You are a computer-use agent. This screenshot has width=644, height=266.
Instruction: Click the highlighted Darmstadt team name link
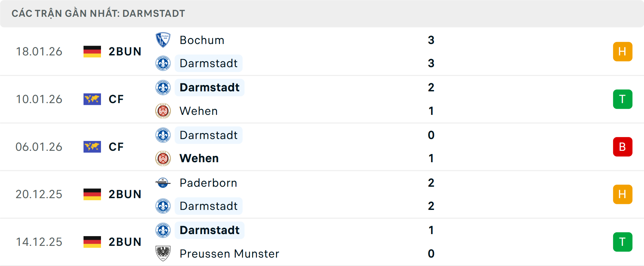[209, 63]
